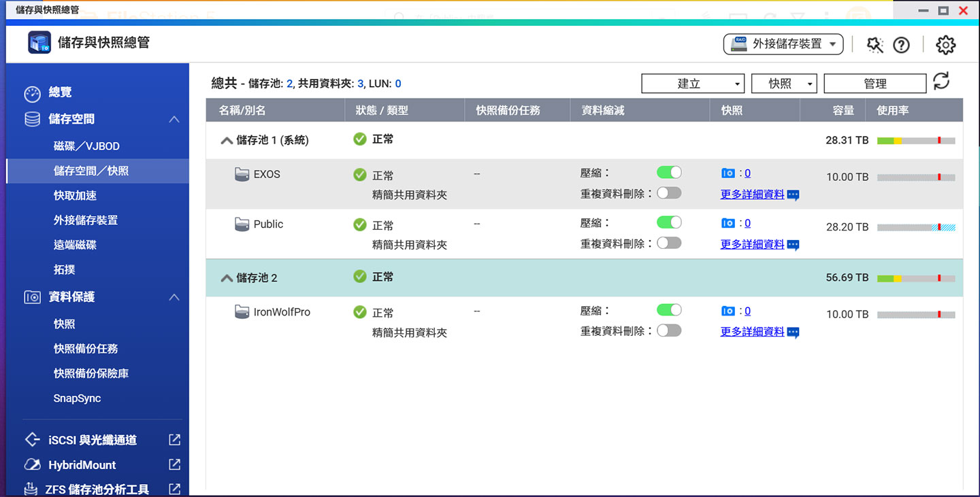This screenshot has width=980, height=497.
Task: Open 更多詳細資料 link for Public
Action: pos(751,244)
